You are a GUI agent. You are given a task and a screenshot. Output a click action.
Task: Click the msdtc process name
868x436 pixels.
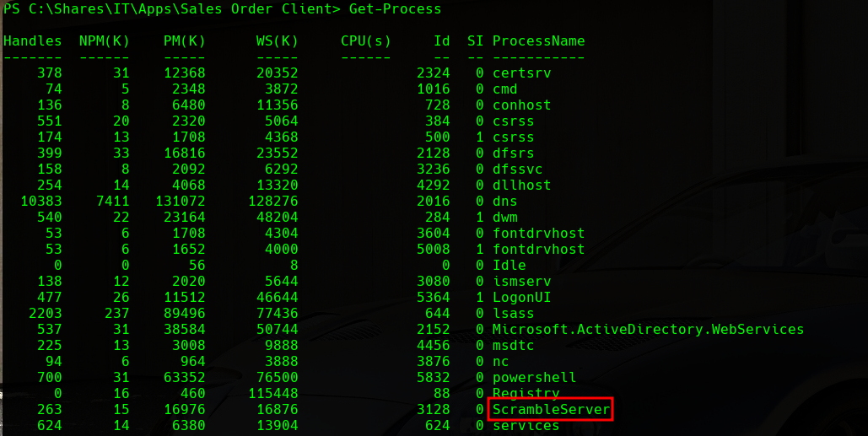pos(513,346)
